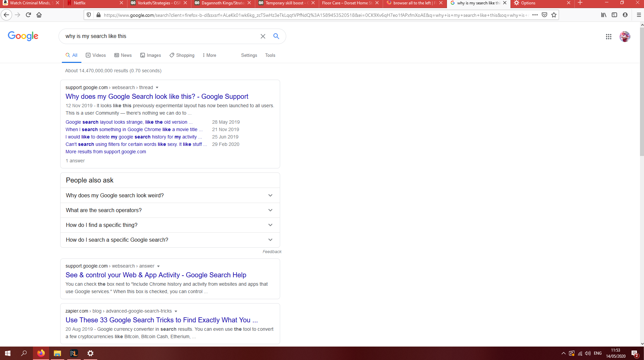644x360 pixels.
Task: Toggle the Firefox sidebar view
Action: click(x=614, y=15)
